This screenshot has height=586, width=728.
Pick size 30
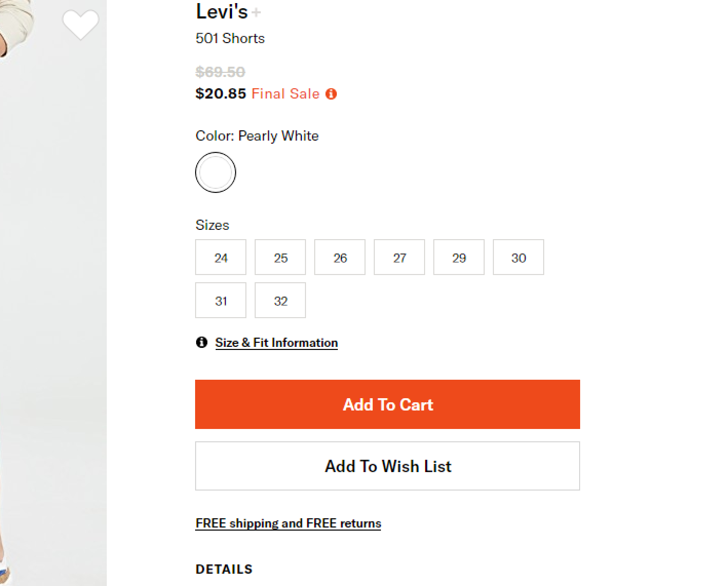pyautogui.click(x=519, y=258)
